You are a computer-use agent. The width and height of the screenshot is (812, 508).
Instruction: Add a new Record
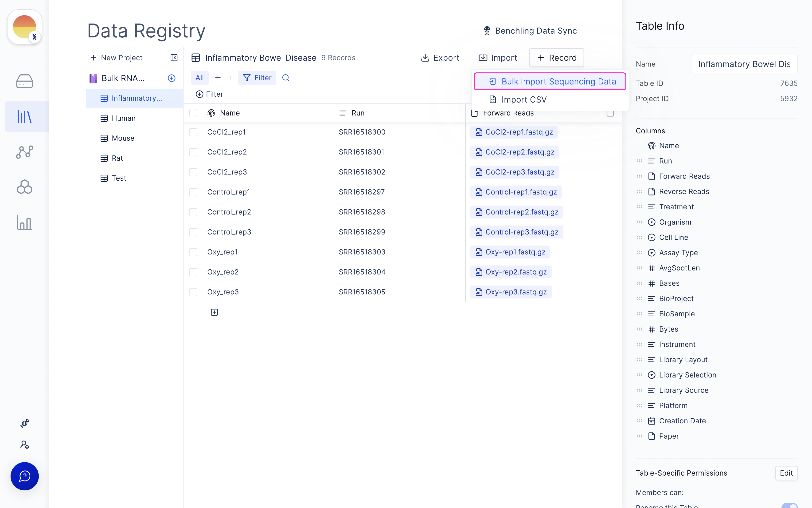pos(557,58)
